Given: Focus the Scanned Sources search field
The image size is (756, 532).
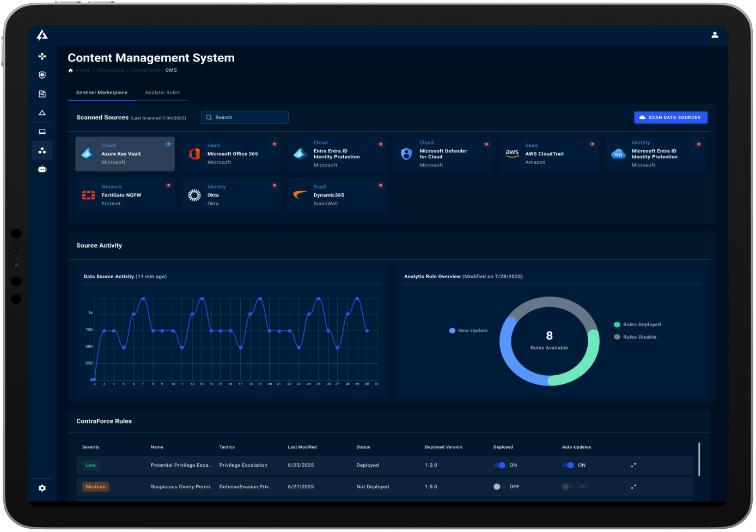Looking at the screenshot, I should (245, 118).
